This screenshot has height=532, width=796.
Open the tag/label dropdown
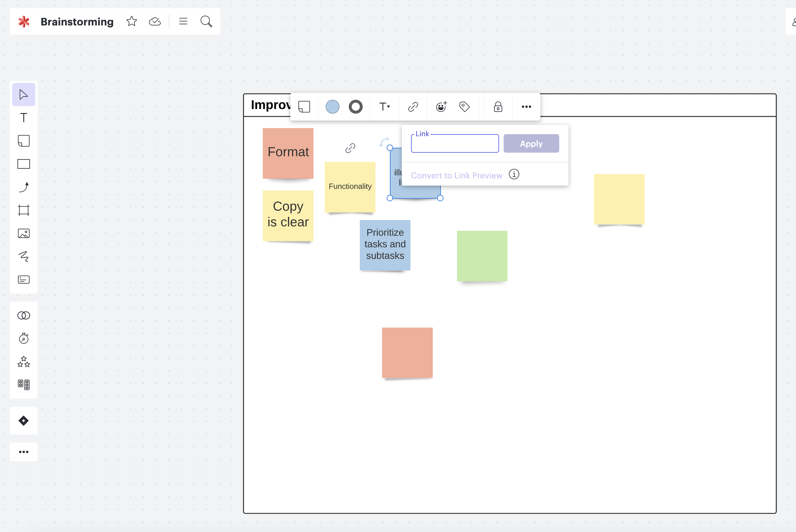[x=465, y=106]
